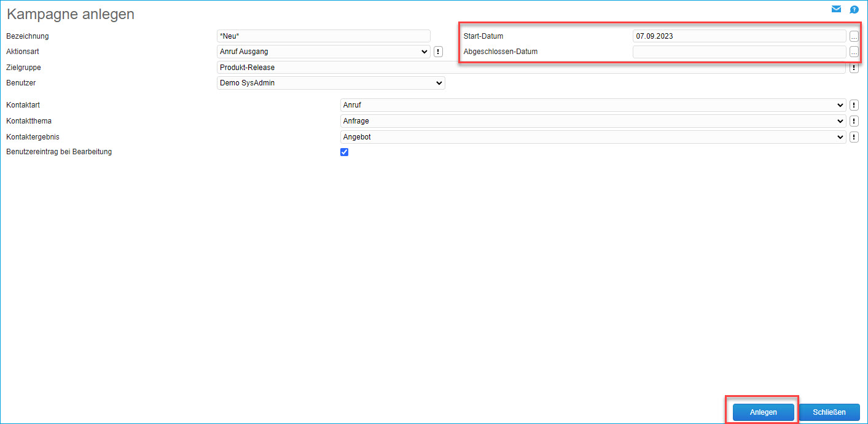
Task: Expand the Kontaktart dropdown
Action: coord(593,105)
